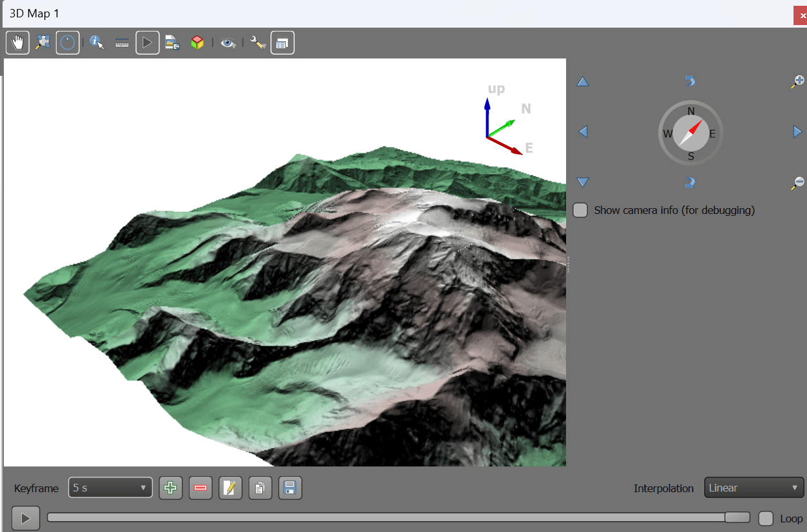Click the animation timeline slider handle
Screen dimensions: 807x532
[x=737, y=518]
